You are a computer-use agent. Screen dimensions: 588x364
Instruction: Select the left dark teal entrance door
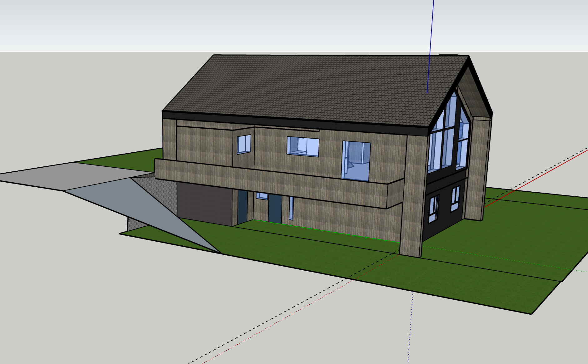(x=242, y=207)
